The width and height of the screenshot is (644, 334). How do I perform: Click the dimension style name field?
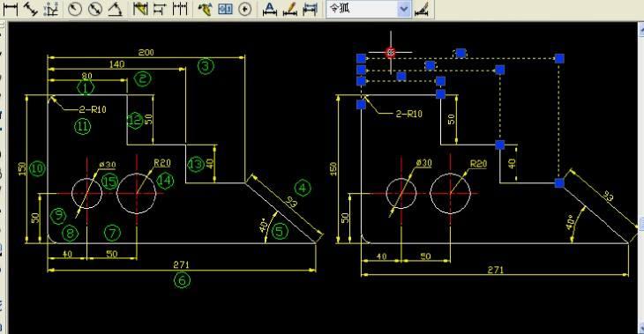[363, 9]
